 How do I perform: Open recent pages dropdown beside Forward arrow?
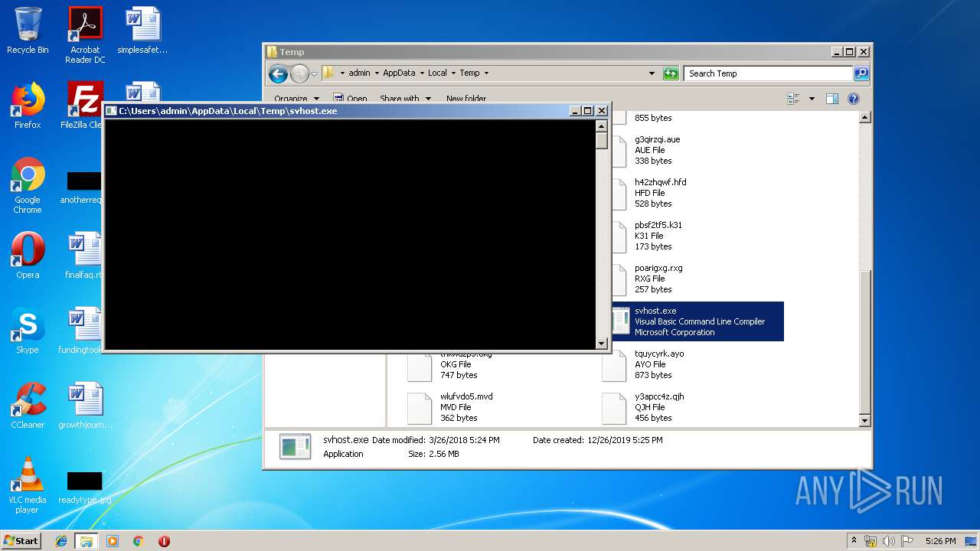click(x=314, y=74)
